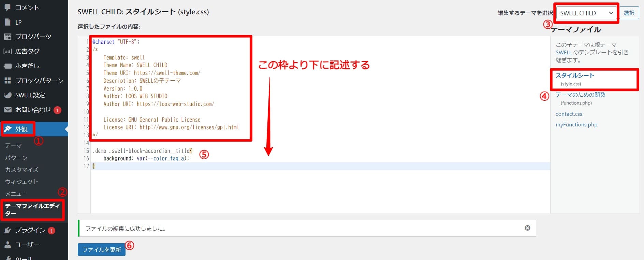Image resolution: width=644 pixels, height=260 pixels.
Task: Select カスタマイズ submenu item
Action: click(x=21, y=169)
